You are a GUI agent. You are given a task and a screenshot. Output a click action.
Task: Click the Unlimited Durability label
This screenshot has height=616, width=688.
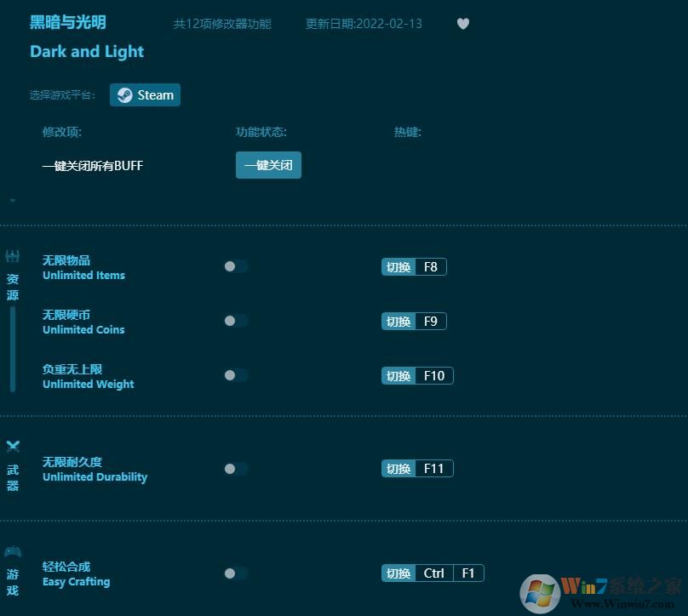coord(95,477)
